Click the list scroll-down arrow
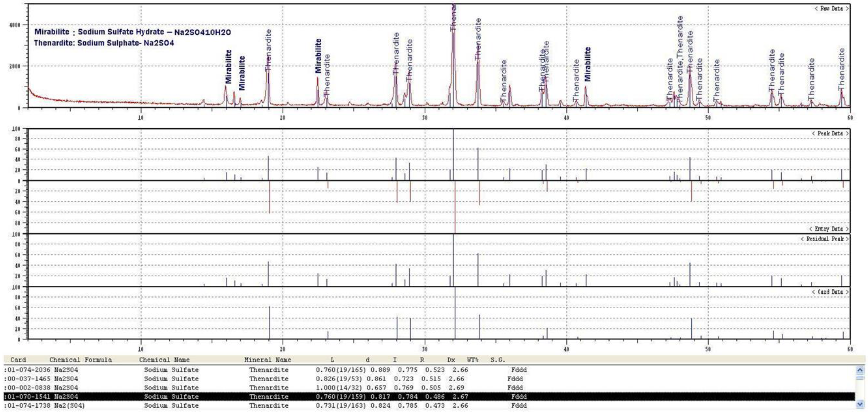Image resolution: width=868 pixels, height=412 pixels. tap(860, 404)
